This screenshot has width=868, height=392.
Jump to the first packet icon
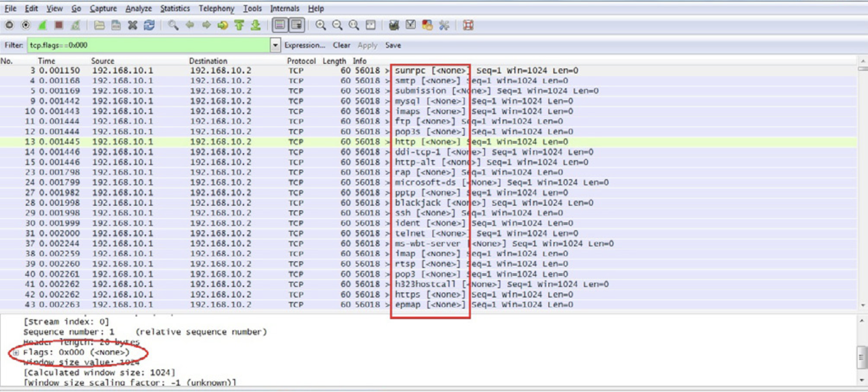click(239, 25)
